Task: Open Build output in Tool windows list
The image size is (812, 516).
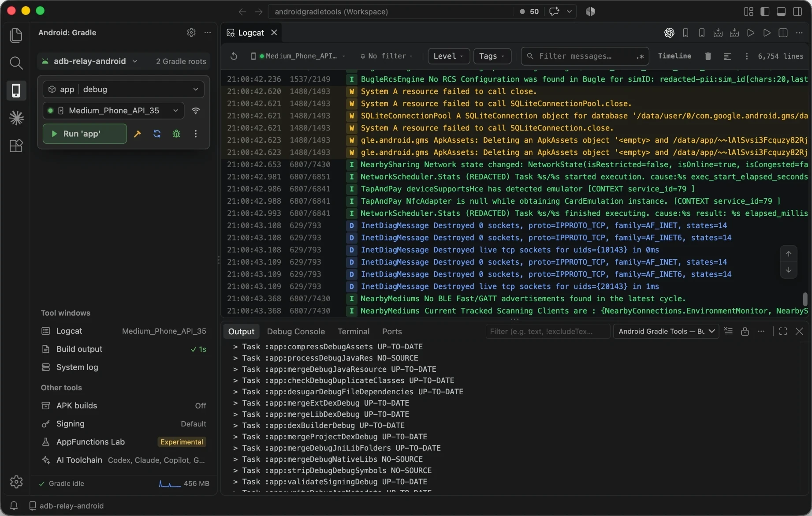Action: coord(123,349)
